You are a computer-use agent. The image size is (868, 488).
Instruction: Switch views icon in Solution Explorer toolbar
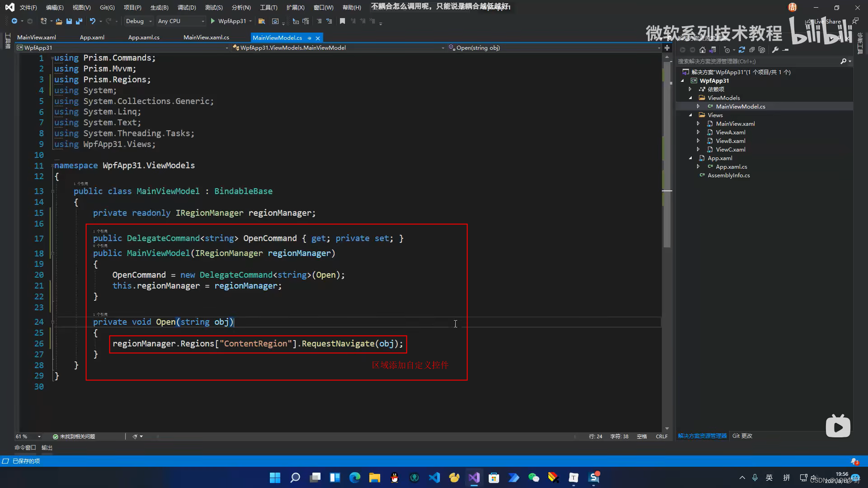click(713, 50)
